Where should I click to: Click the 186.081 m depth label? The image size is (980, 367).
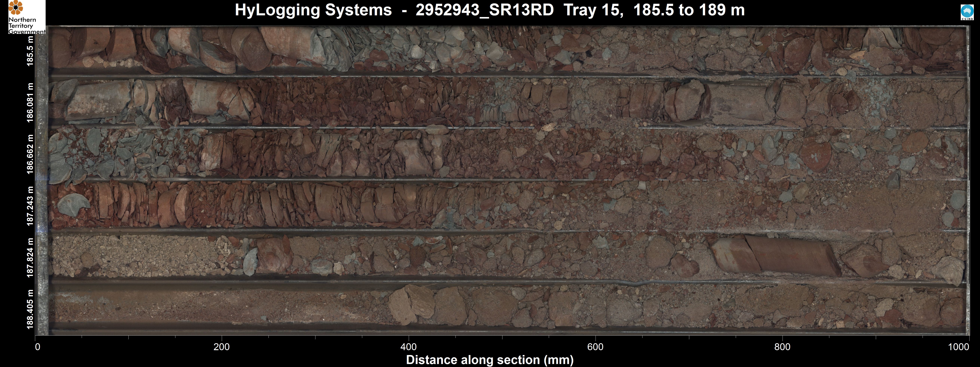coord(30,103)
